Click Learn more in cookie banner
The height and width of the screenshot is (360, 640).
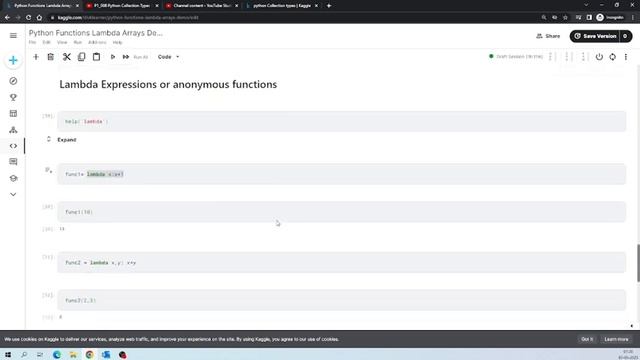(x=616, y=340)
